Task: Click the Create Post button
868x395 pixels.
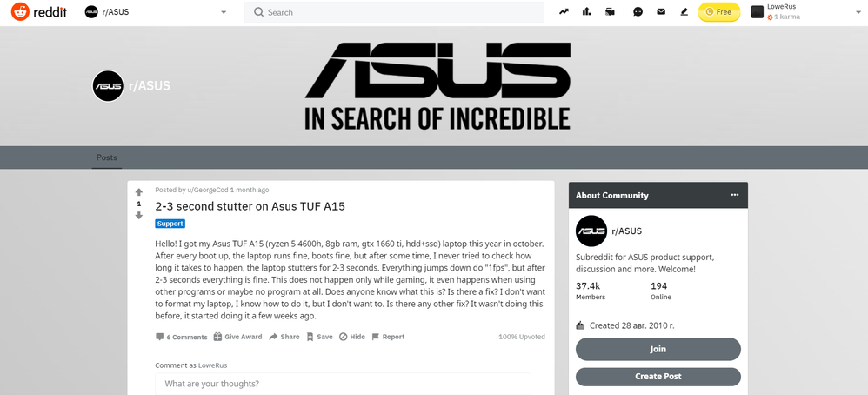Action: [658, 377]
